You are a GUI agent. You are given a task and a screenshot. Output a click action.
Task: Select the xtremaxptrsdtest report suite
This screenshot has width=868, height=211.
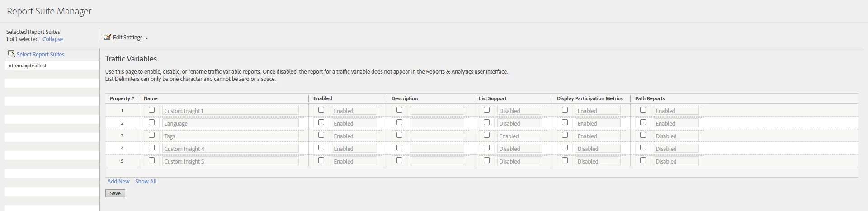[x=28, y=66]
